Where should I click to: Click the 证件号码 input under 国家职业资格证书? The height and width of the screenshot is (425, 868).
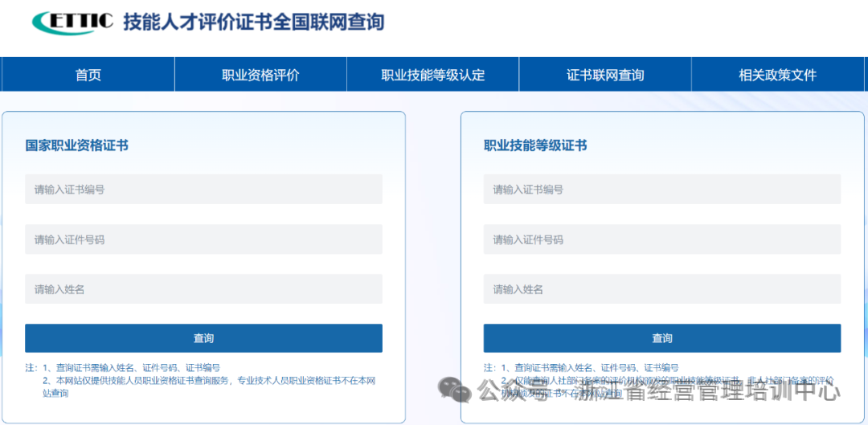[x=203, y=239]
